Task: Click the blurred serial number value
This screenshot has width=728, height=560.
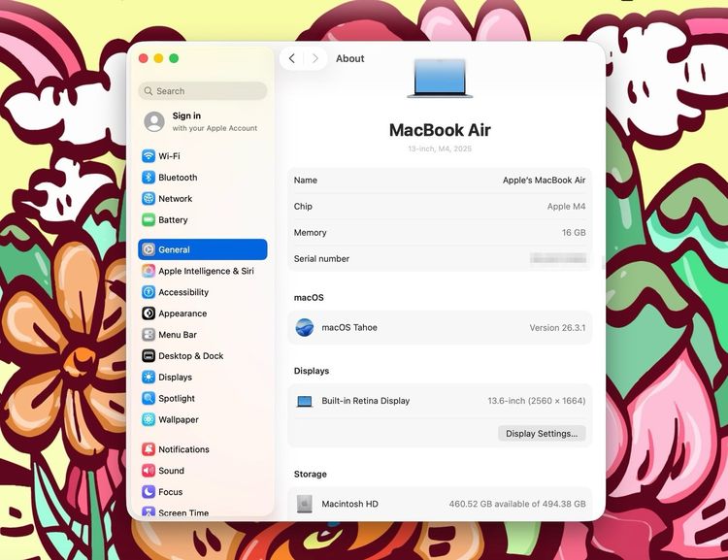Action: (557, 258)
